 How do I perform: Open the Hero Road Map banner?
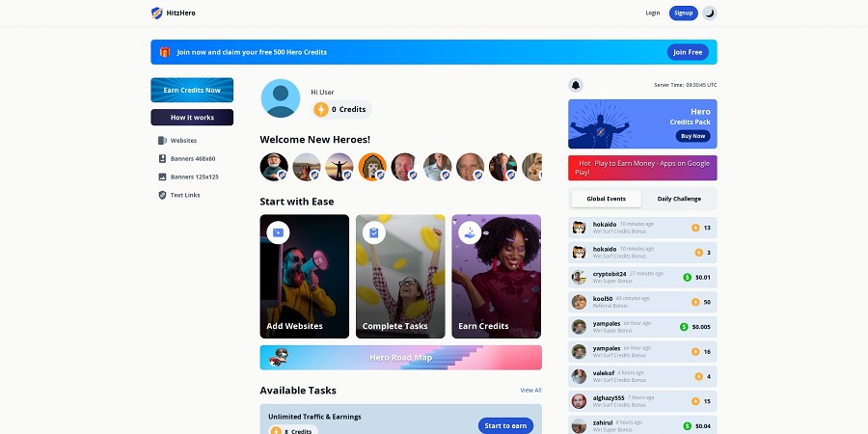pyautogui.click(x=400, y=358)
